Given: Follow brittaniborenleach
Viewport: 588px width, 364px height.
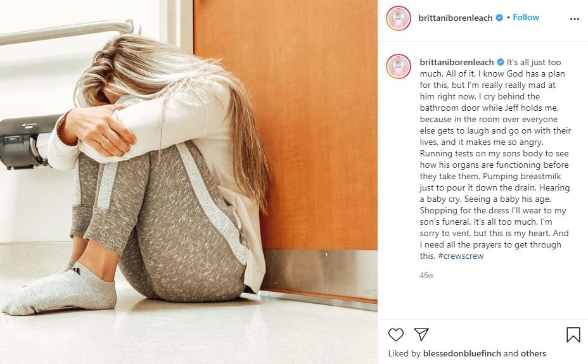Looking at the screenshot, I should click(x=526, y=17).
